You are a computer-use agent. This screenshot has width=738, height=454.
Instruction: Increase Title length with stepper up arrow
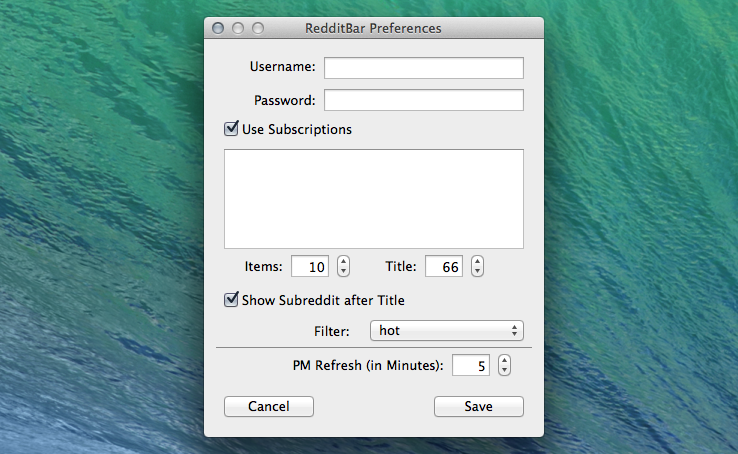(478, 262)
